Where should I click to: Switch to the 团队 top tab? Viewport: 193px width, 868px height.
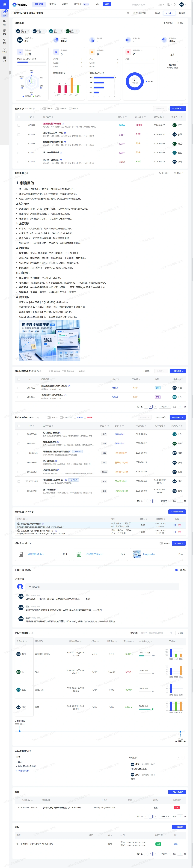97,4
